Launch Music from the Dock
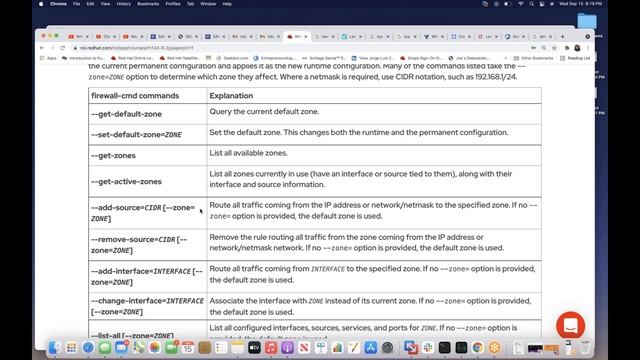Image resolution: width=640 pixels, height=360 pixels. click(x=271, y=347)
